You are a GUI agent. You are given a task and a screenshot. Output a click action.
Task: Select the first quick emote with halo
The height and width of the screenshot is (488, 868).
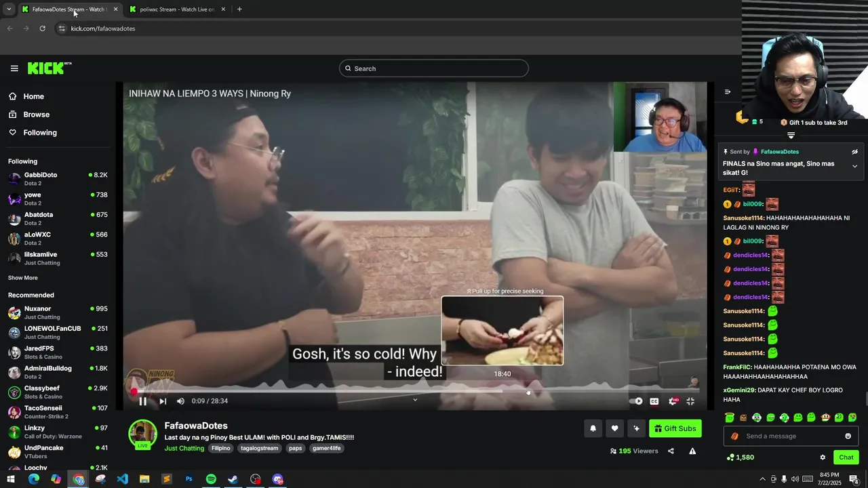pyautogui.click(x=730, y=418)
